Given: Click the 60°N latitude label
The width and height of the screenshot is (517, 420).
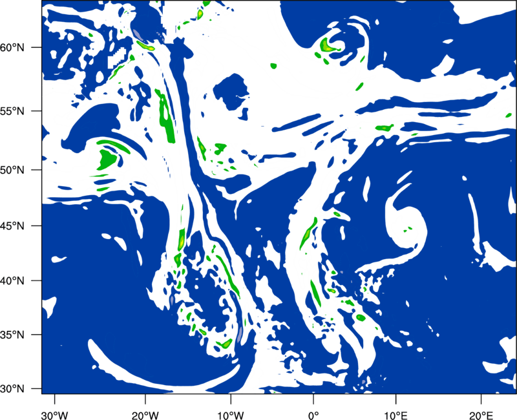Looking at the screenshot, I should click(12, 47).
